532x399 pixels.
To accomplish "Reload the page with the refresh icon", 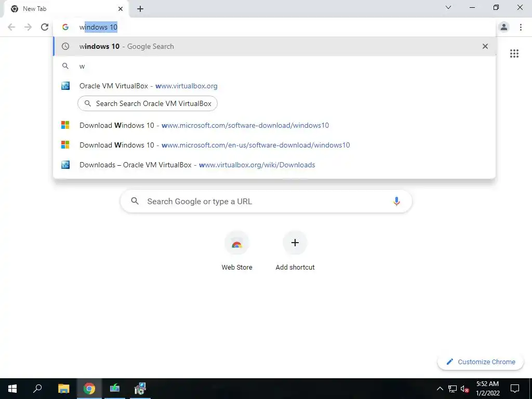I will (45, 27).
